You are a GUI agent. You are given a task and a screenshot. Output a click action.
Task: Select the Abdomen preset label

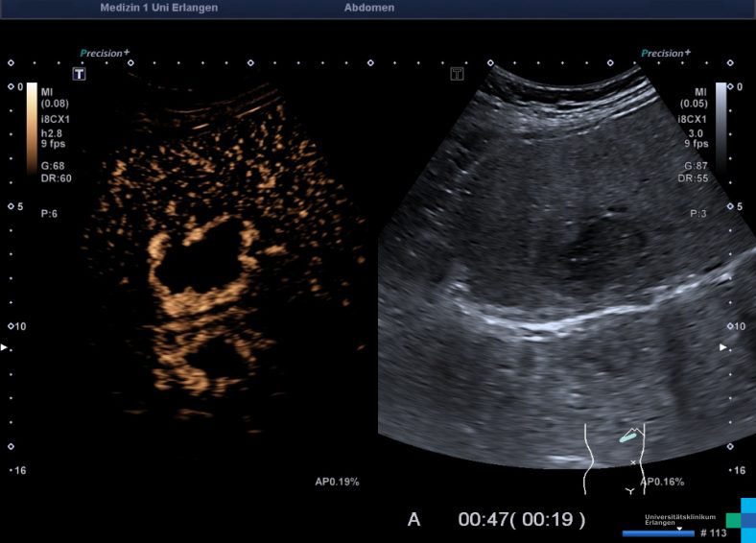click(x=368, y=8)
